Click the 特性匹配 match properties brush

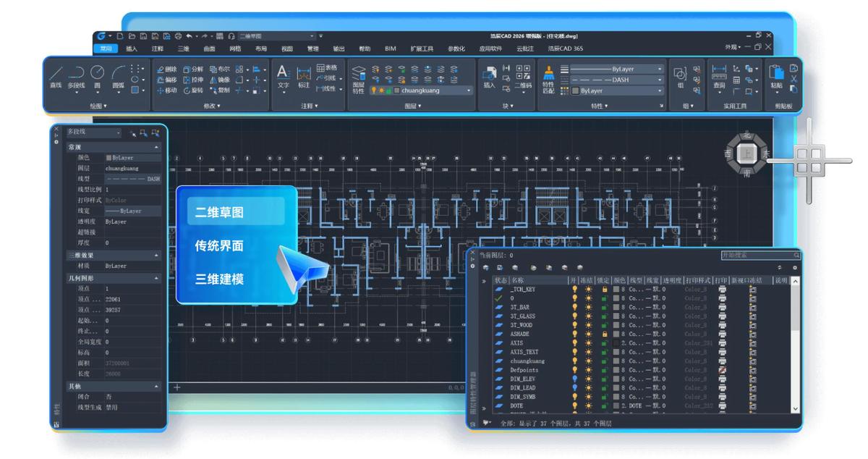(x=548, y=79)
